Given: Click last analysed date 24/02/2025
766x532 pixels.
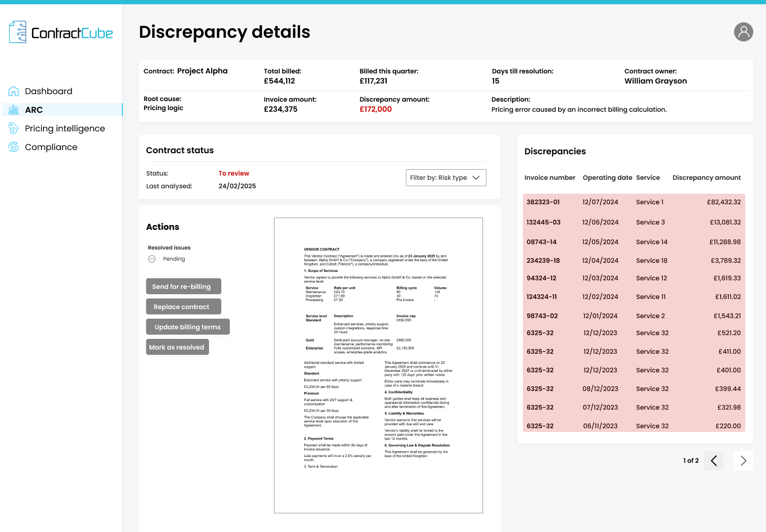Looking at the screenshot, I should [237, 186].
